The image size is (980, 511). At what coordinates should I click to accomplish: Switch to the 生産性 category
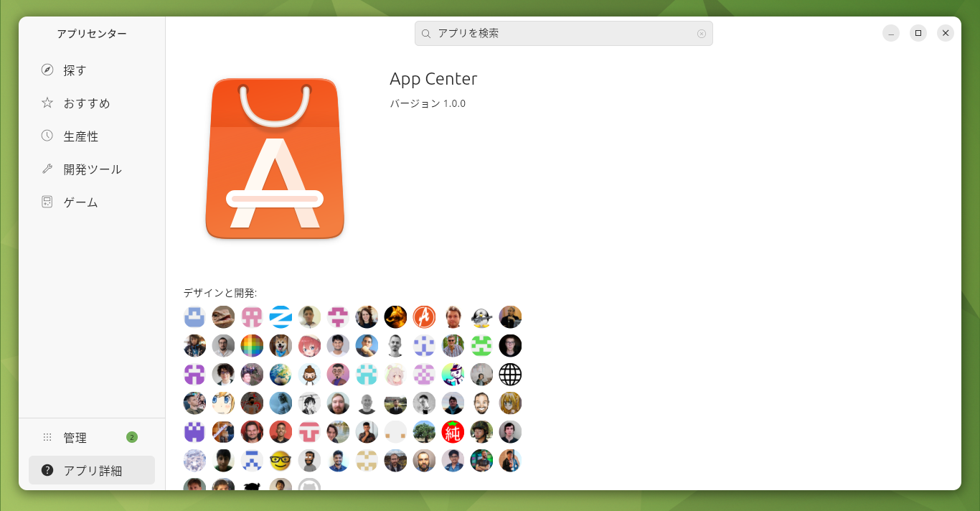(x=81, y=136)
